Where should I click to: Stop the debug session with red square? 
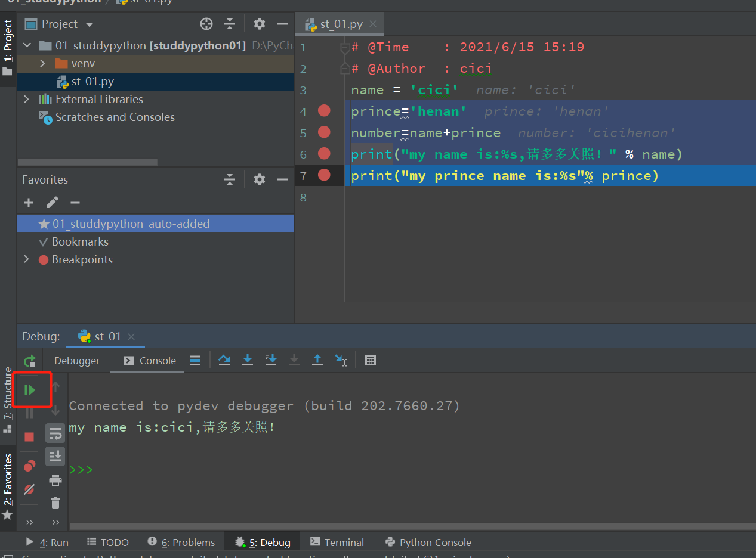(29, 437)
